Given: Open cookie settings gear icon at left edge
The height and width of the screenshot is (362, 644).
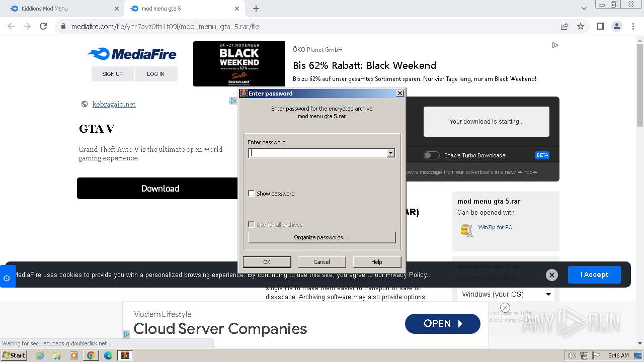Looking at the screenshot, I should (7, 278).
